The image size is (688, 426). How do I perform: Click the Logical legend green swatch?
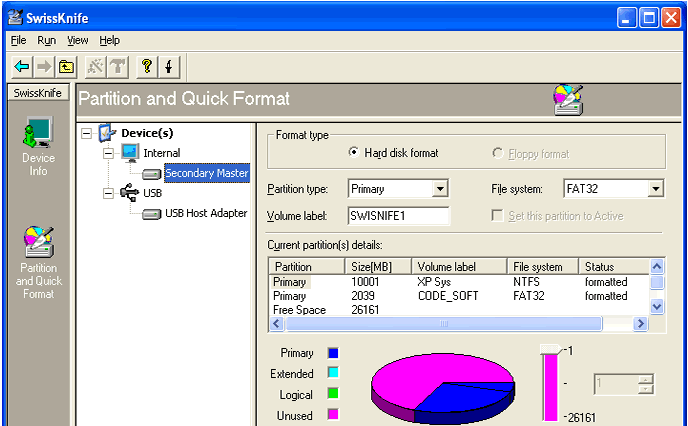tap(333, 394)
